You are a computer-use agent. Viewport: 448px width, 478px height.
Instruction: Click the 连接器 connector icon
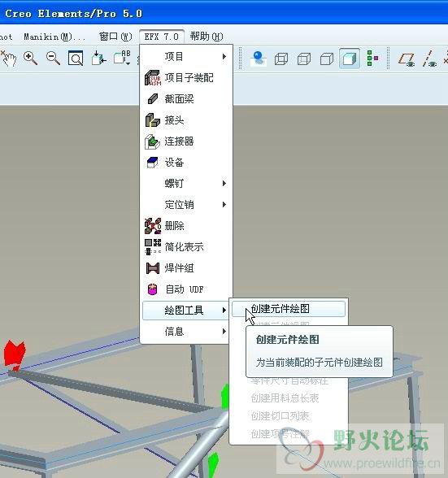pyautogui.click(x=153, y=141)
